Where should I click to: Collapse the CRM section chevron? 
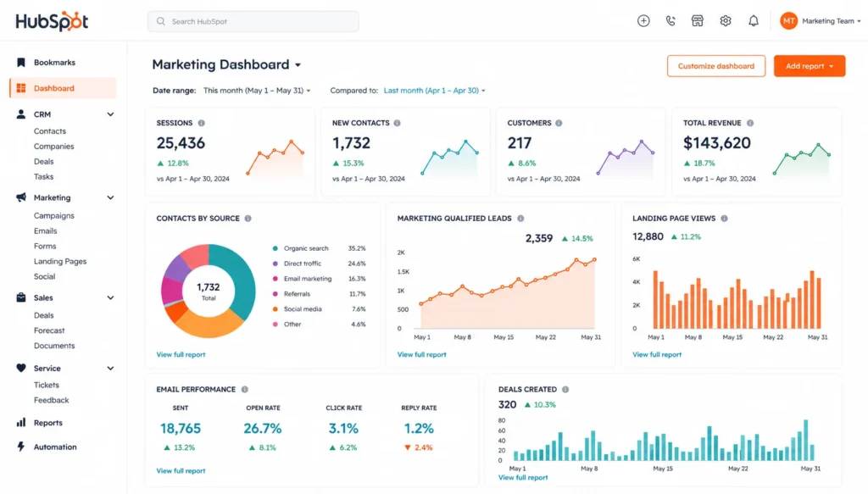[110, 114]
